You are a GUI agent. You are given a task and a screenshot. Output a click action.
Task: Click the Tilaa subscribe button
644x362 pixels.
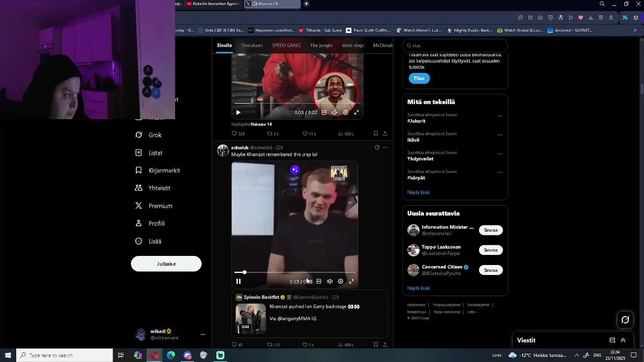coord(419,78)
